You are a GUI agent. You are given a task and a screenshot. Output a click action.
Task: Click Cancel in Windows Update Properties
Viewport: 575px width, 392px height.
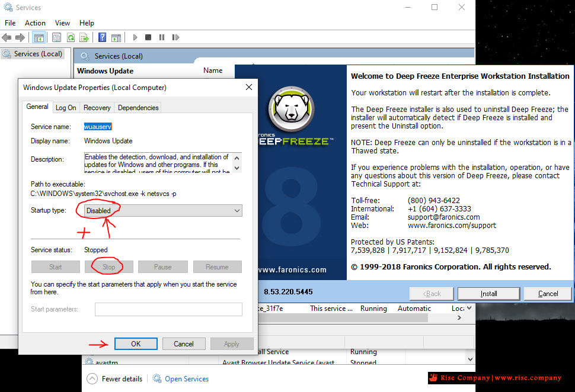coord(184,343)
